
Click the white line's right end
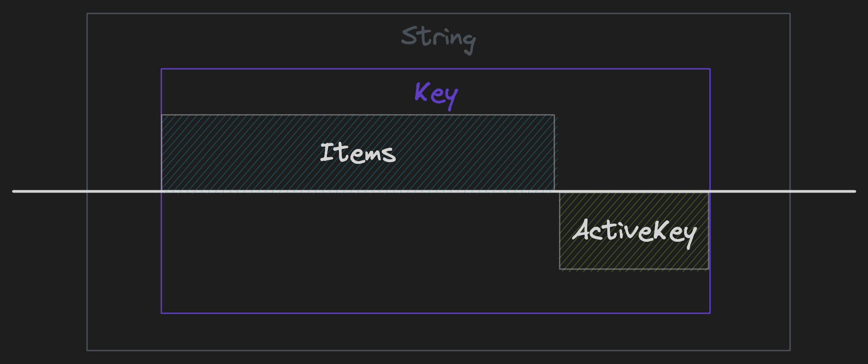coord(853,191)
